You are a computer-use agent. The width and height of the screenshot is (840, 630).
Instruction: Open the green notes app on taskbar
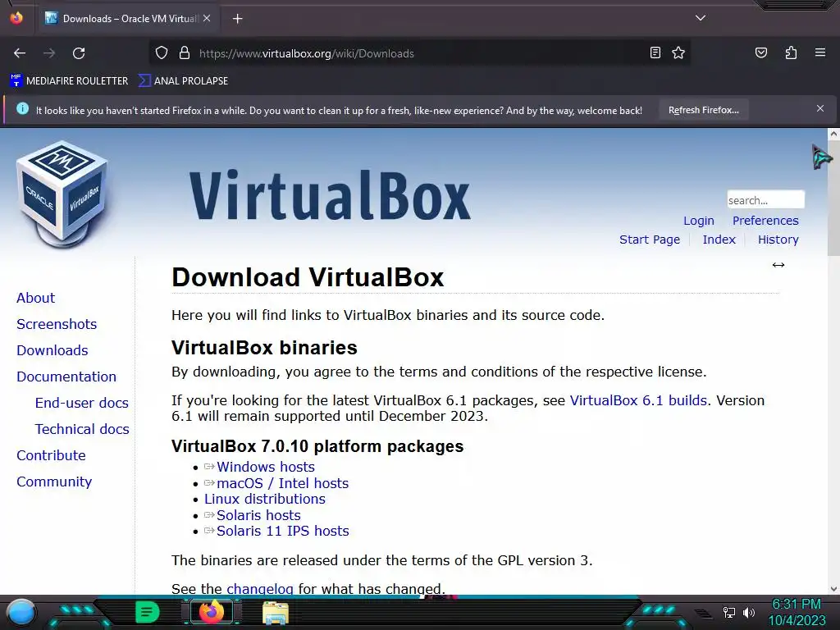(x=147, y=612)
